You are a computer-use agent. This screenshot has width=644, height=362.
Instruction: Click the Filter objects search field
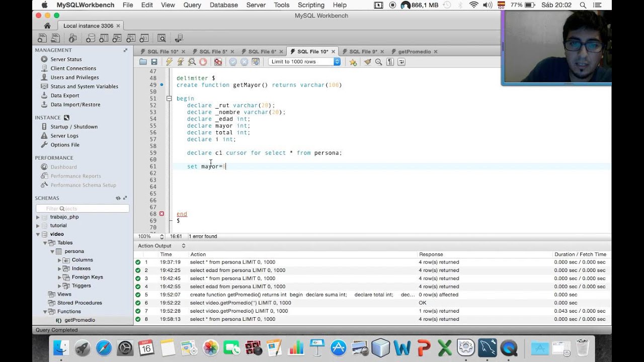(x=83, y=208)
